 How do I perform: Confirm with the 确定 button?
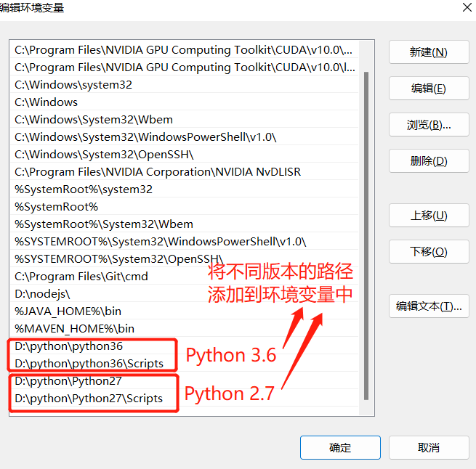[340, 447]
